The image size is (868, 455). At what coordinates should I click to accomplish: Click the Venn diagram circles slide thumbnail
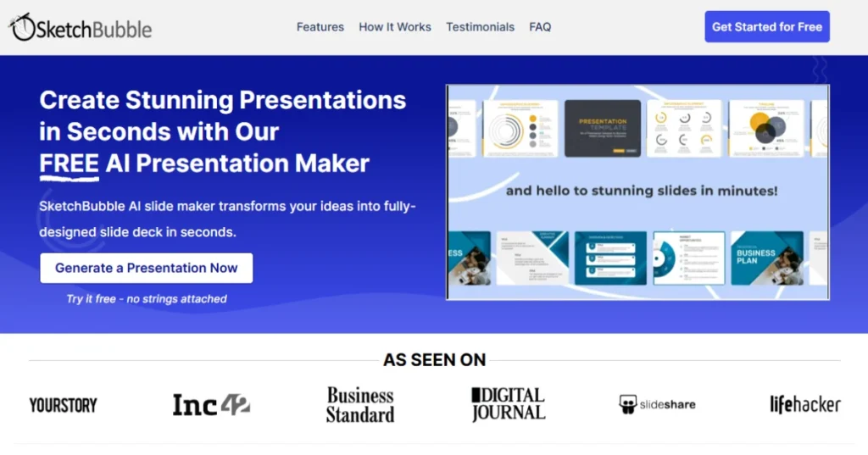[x=766, y=129]
